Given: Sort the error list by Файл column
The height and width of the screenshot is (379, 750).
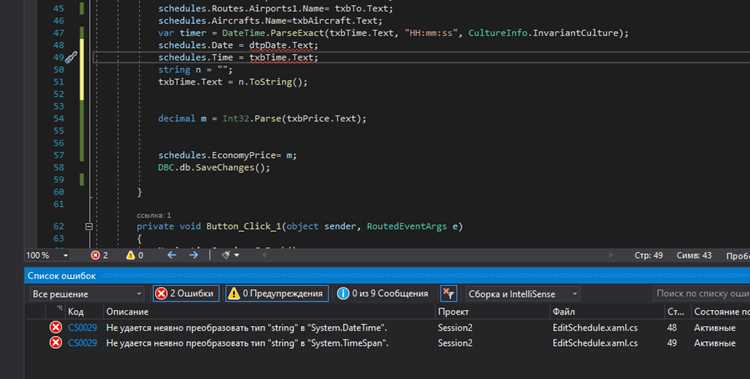Looking at the screenshot, I should pos(563,312).
